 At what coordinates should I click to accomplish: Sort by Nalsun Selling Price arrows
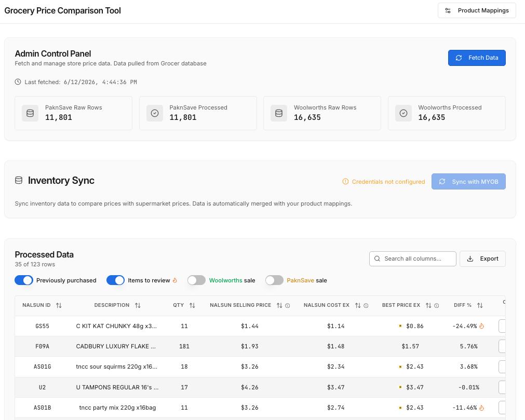(279, 305)
